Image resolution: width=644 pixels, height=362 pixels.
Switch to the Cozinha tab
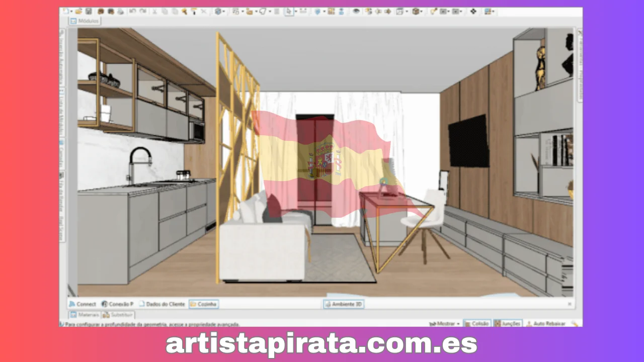(204, 304)
